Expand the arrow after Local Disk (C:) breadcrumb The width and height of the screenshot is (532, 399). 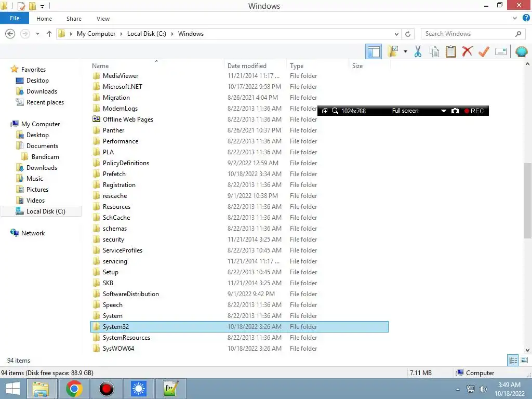[x=172, y=34]
